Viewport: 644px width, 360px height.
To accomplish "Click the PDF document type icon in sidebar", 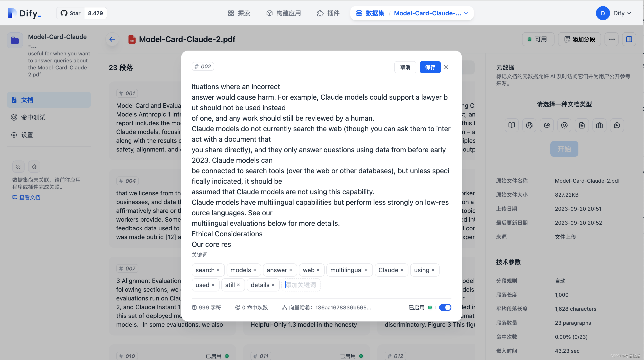I will (x=582, y=125).
